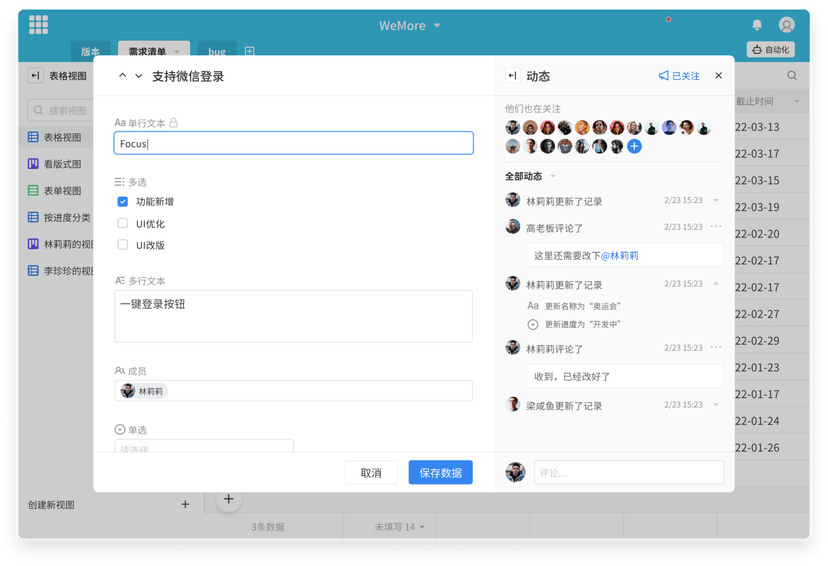Click the 3条数据 record count
This screenshot has height=566, width=828.
coord(268,527)
